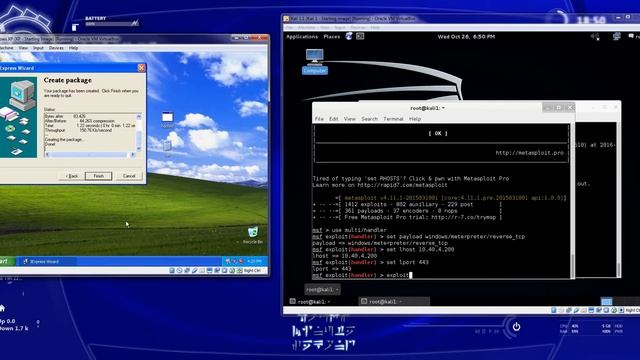Click the XP system tray clock
Screen dimensions: 640x360
pyautogui.click(x=255, y=261)
